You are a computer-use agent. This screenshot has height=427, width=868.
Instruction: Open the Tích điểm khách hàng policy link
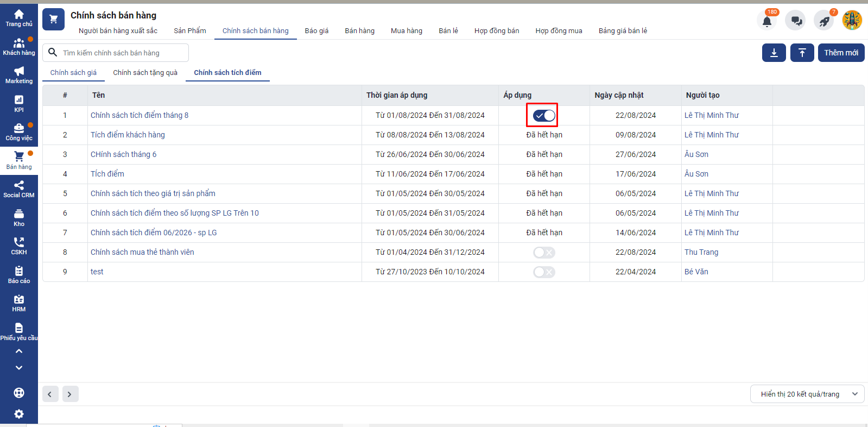(x=128, y=135)
